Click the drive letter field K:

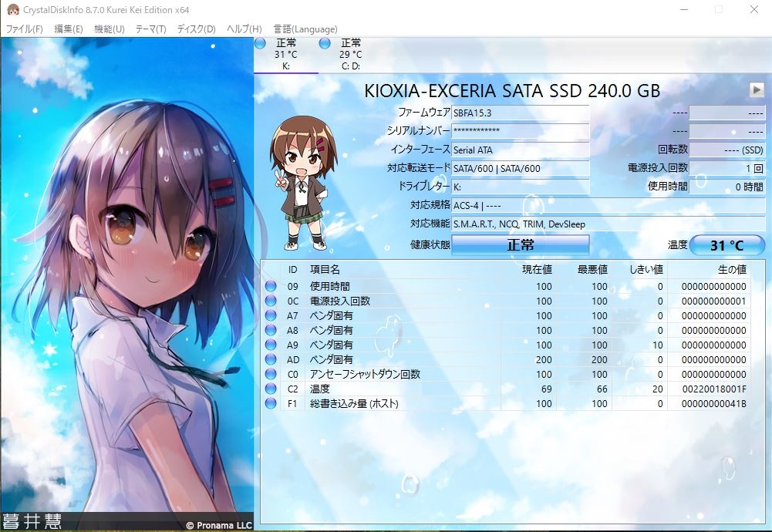521,187
